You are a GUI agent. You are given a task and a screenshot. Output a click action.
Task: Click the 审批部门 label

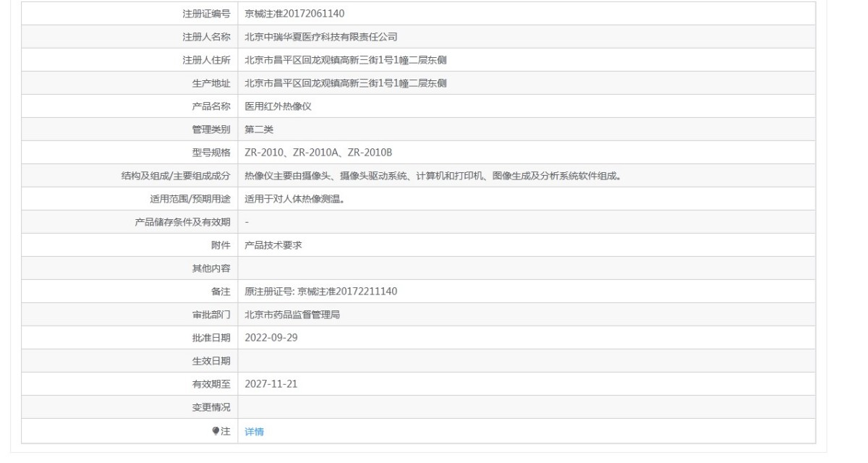(211, 315)
